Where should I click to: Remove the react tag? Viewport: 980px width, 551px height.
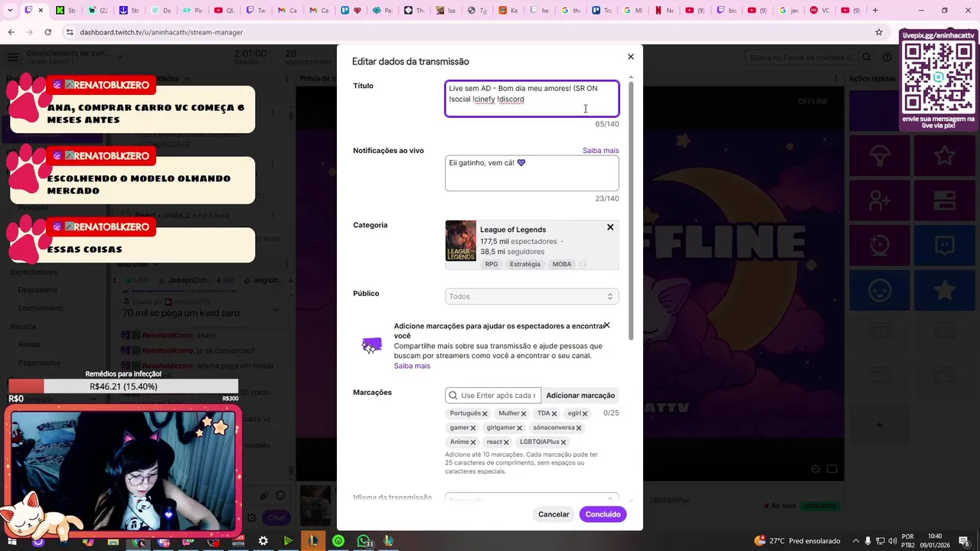[506, 442]
